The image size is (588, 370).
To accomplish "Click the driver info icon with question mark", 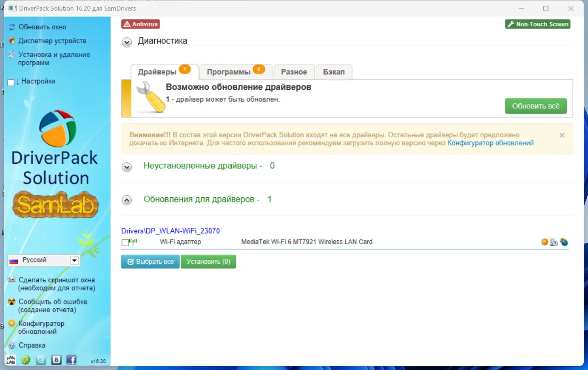I will click(554, 242).
